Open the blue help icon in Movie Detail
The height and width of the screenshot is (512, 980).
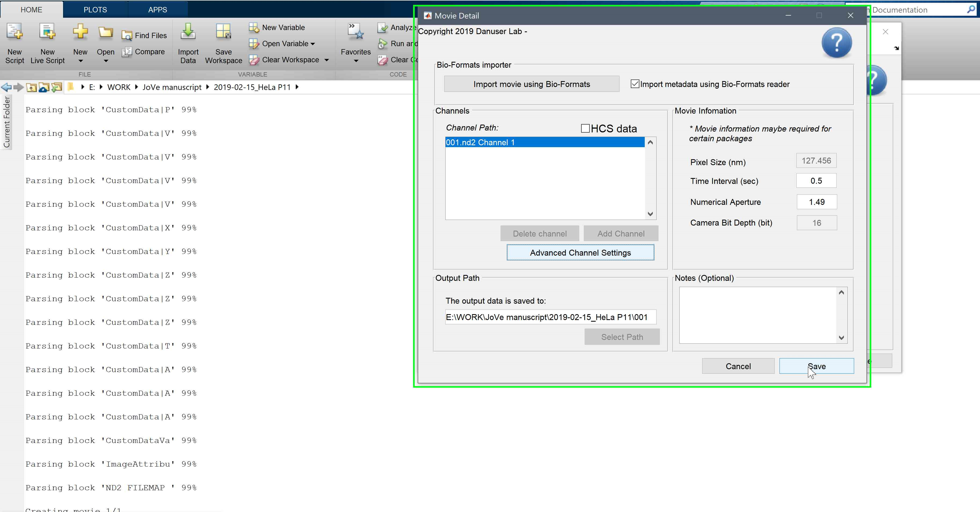click(836, 43)
